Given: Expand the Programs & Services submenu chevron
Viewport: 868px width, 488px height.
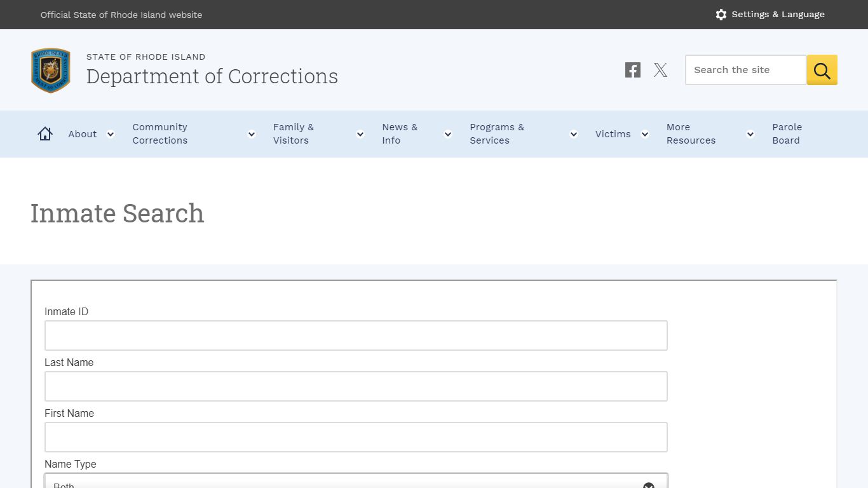Looking at the screenshot, I should (x=574, y=134).
